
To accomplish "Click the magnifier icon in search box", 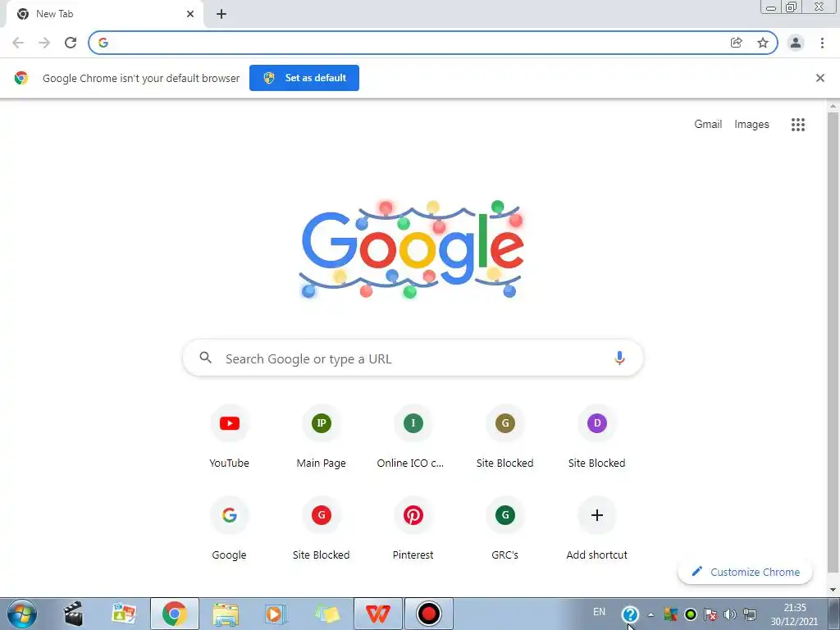I will click(x=206, y=358).
